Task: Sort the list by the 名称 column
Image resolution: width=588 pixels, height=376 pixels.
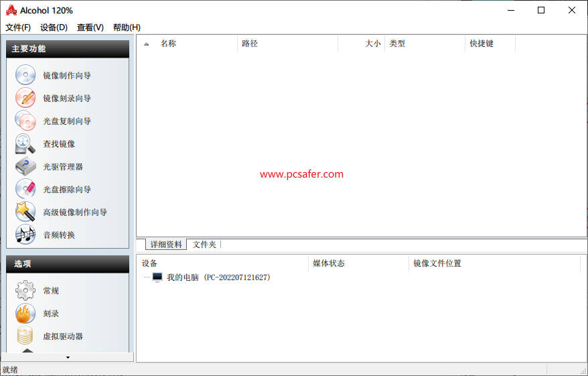Action: [168, 44]
